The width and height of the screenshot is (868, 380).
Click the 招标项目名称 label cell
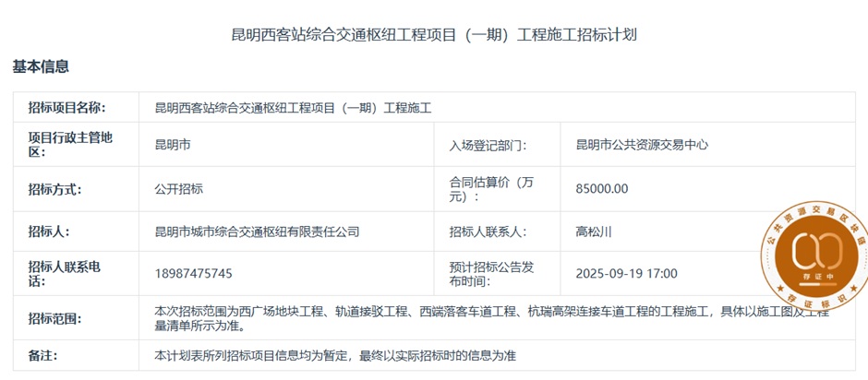[66, 108]
